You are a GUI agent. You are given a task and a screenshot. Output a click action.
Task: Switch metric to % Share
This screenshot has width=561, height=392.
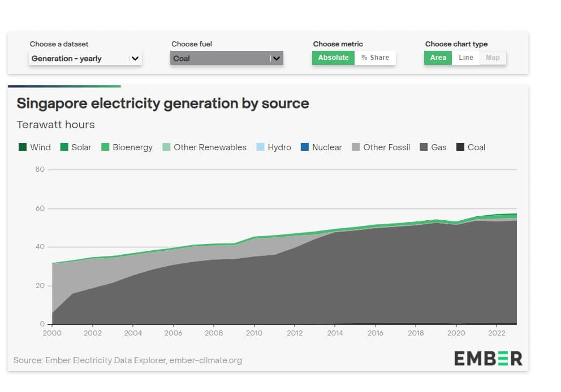pos(375,58)
